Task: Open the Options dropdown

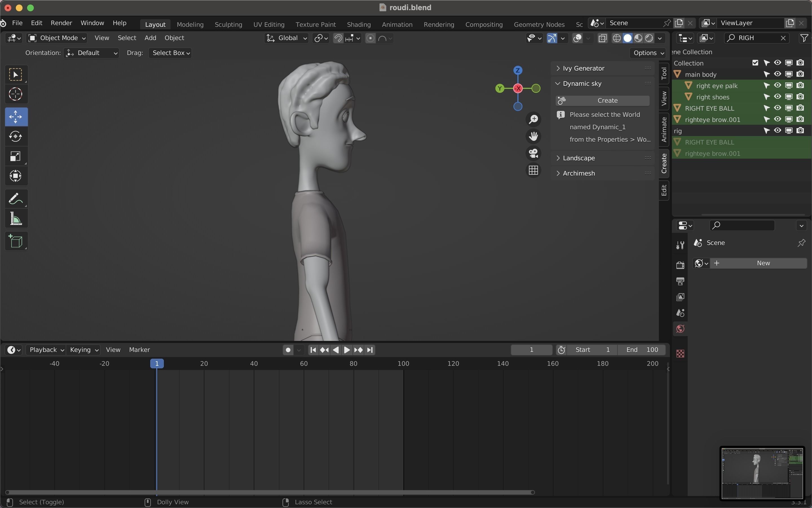Action: (648, 53)
